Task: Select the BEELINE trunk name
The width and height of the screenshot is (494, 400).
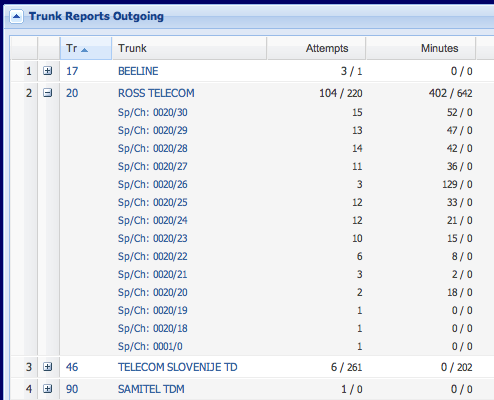Action: click(138, 71)
